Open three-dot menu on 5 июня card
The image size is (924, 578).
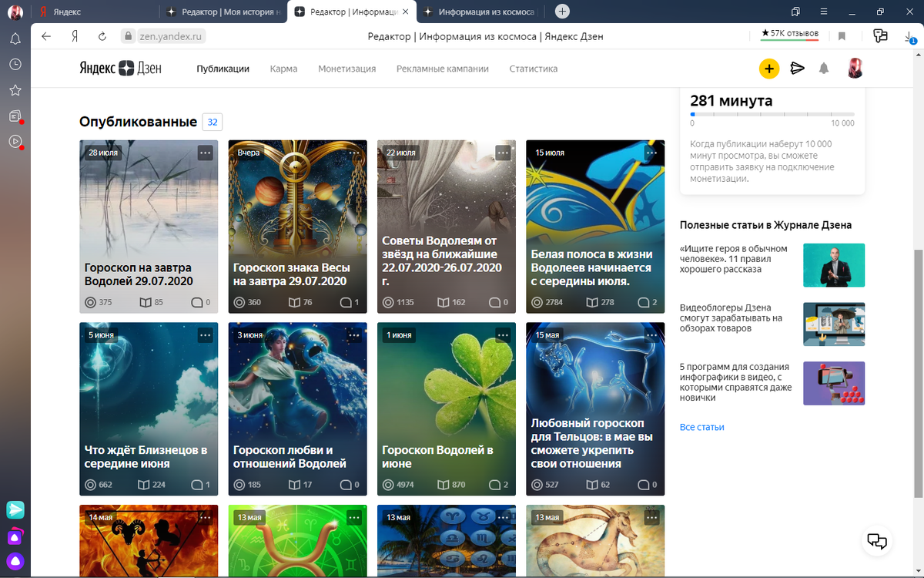(205, 335)
